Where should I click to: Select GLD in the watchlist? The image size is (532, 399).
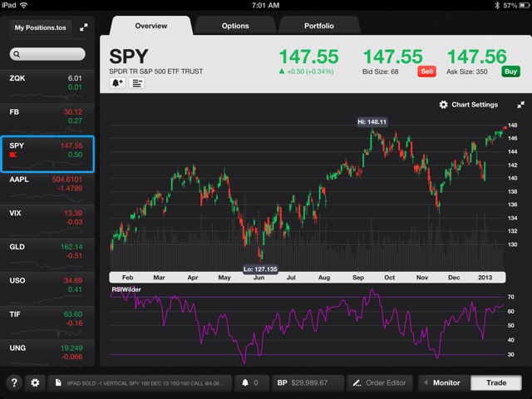[x=47, y=254]
